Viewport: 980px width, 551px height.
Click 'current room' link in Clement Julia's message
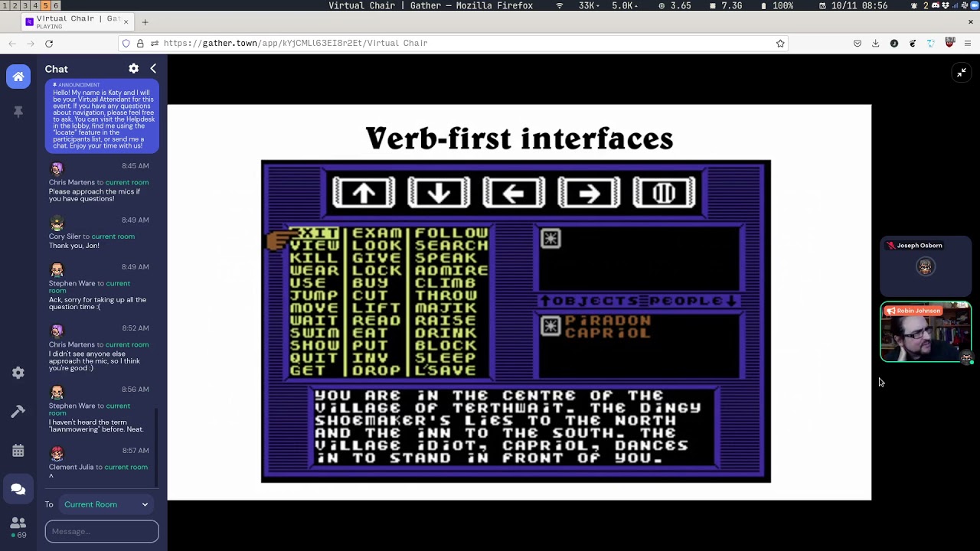click(126, 467)
